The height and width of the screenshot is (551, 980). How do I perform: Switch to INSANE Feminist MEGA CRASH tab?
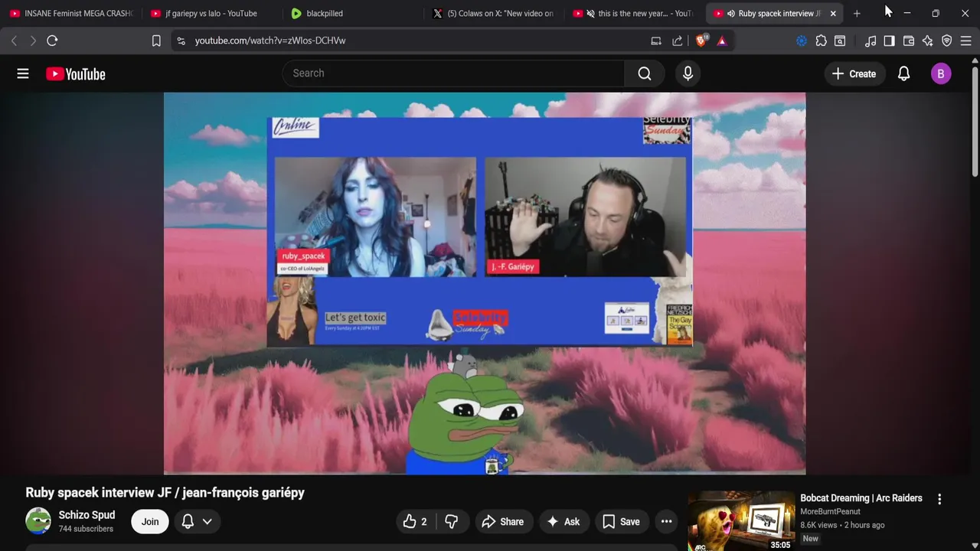(70, 13)
